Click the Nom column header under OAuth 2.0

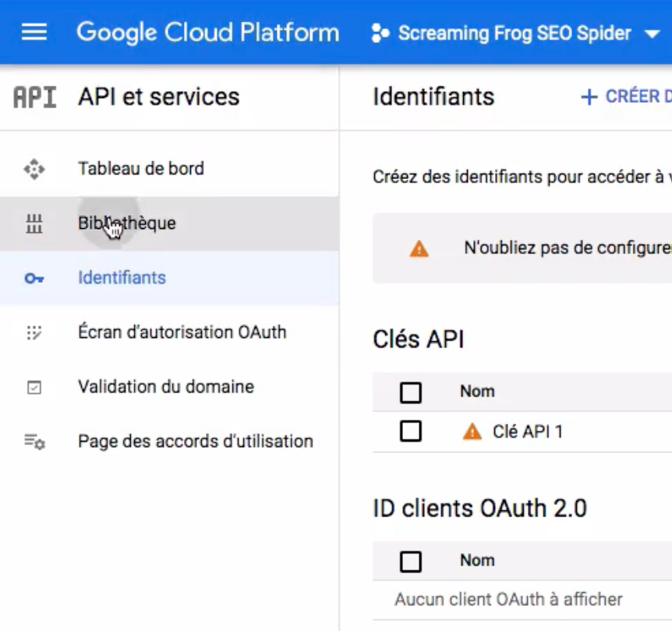[x=477, y=561]
